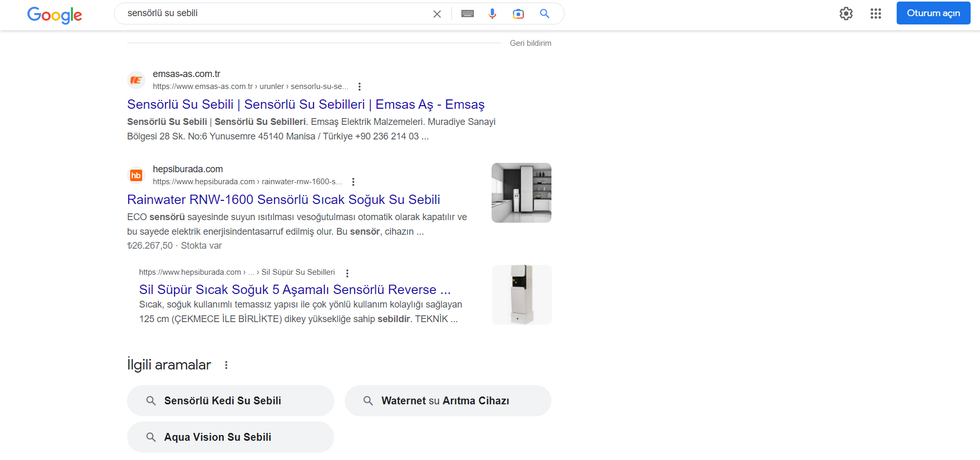This screenshot has height=460, width=980.
Task: Open the Google logo homepage link
Action: [55, 15]
